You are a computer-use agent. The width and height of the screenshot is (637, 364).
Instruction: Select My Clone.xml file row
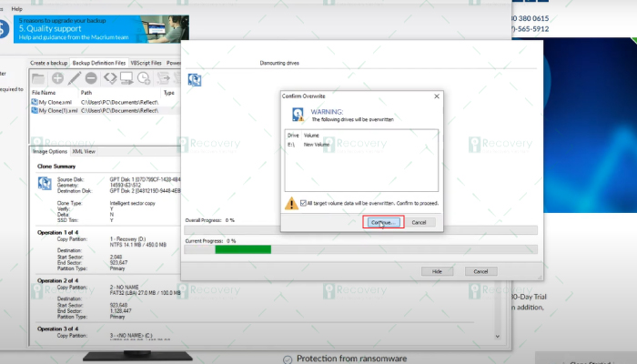106,102
